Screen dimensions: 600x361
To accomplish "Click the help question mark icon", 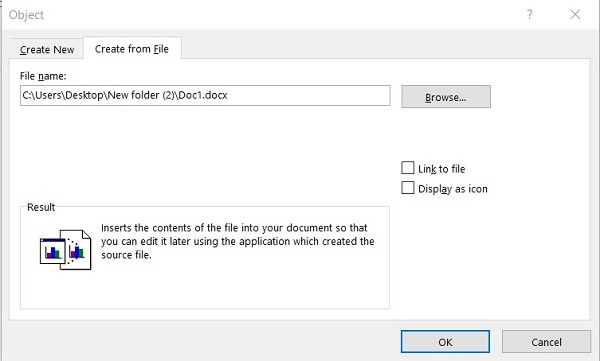I will click(530, 15).
